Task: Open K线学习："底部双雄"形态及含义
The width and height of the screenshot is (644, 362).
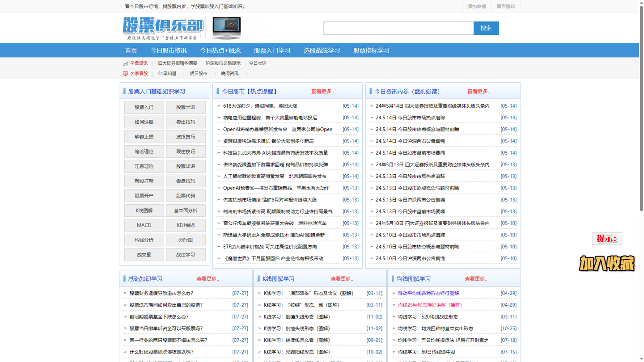Action: pyautogui.click(x=309, y=293)
